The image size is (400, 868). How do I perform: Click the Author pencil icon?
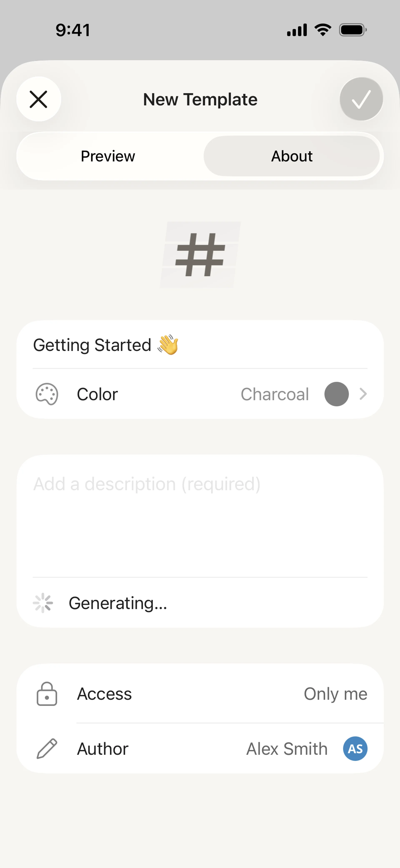pos(47,749)
